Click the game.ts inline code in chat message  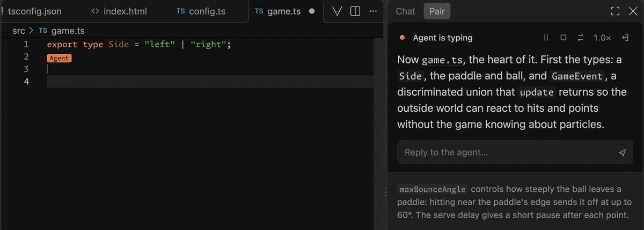pos(442,60)
